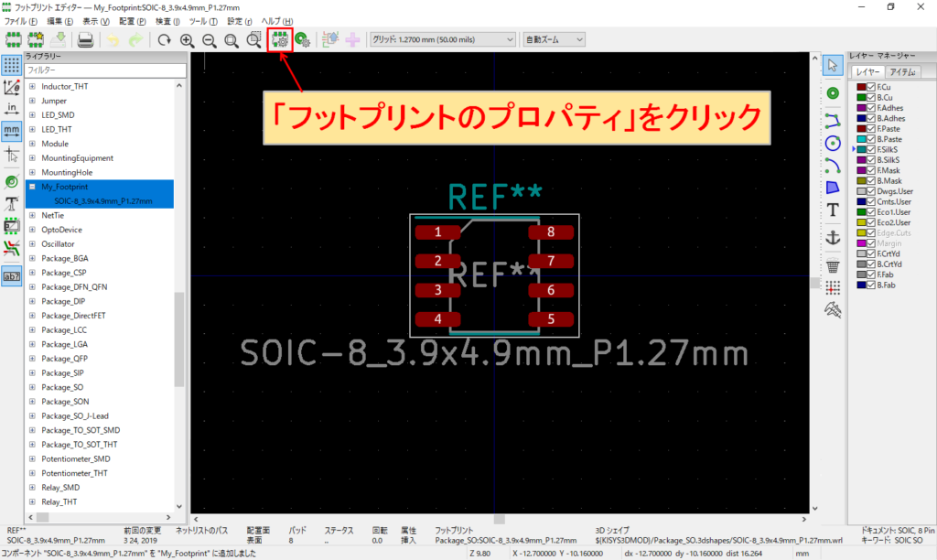Screen dimensions: 937x560
Task: Expand the Package_BGA library
Action: coord(32,259)
